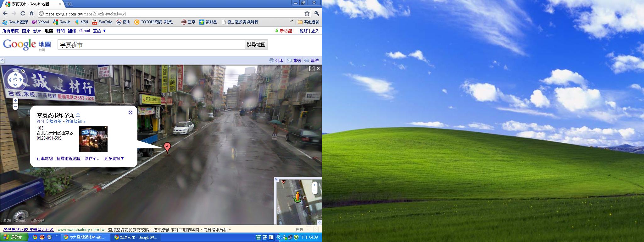Focus the 寧夏夜市 search field
644x242 pixels.
tap(151, 45)
